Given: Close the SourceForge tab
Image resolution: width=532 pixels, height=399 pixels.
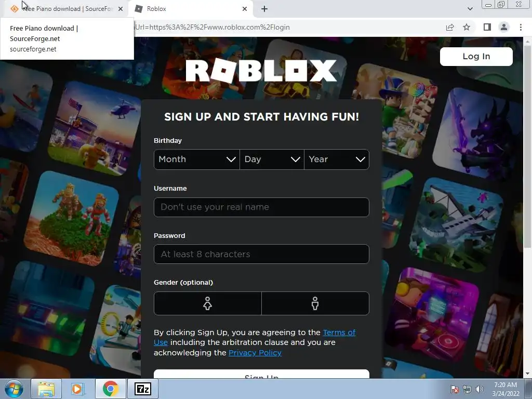Looking at the screenshot, I should coord(121,9).
